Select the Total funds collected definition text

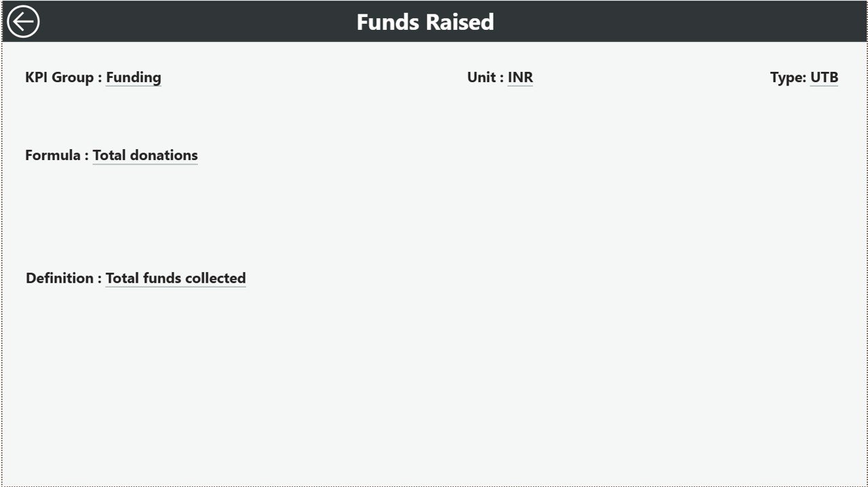176,278
